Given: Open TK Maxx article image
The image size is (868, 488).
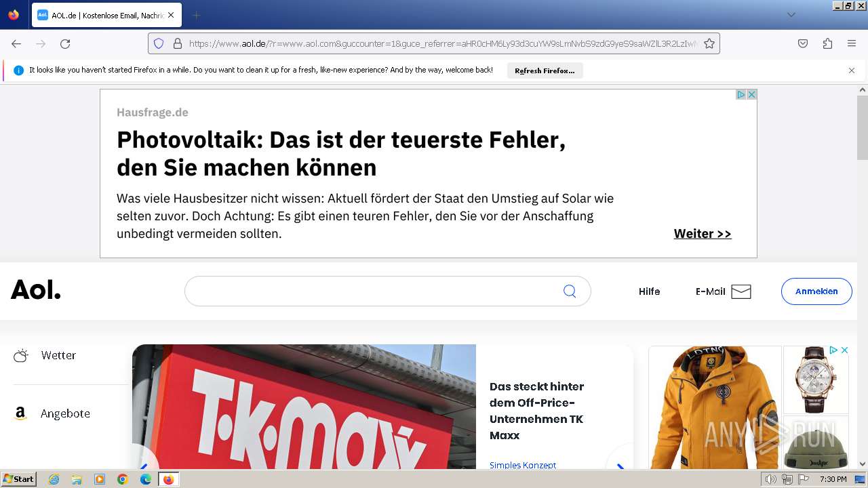Looking at the screenshot, I should [x=304, y=407].
